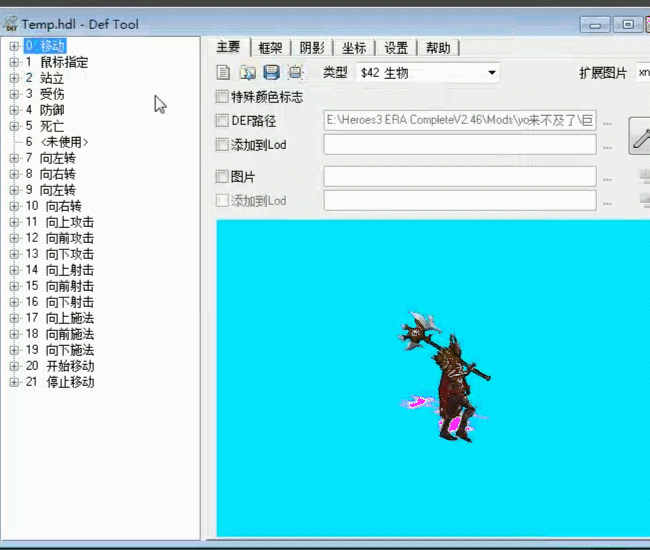The width and height of the screenshot is (650, 550).
Task: Select the 12 向前攻击 row
Action: pos(60,238)
